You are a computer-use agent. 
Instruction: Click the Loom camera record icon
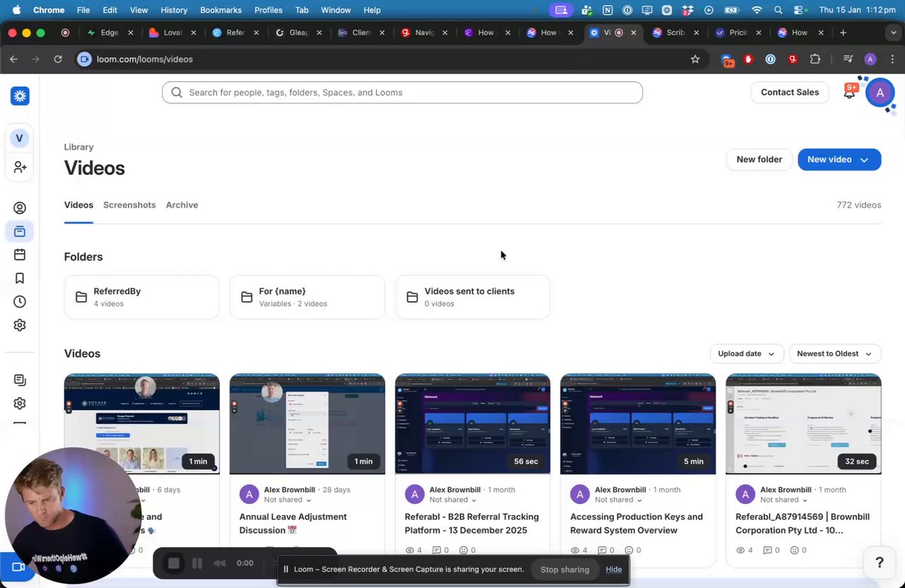click(18, 567)
